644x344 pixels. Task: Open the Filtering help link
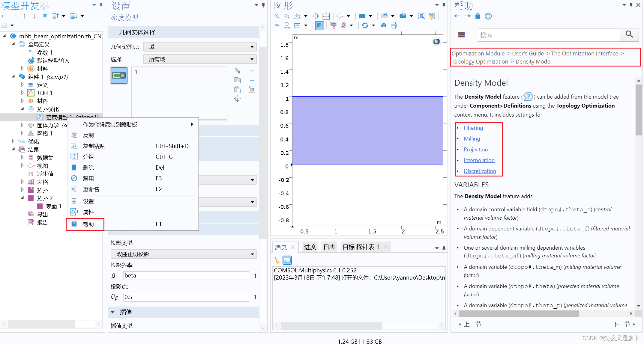coord(473,128)
